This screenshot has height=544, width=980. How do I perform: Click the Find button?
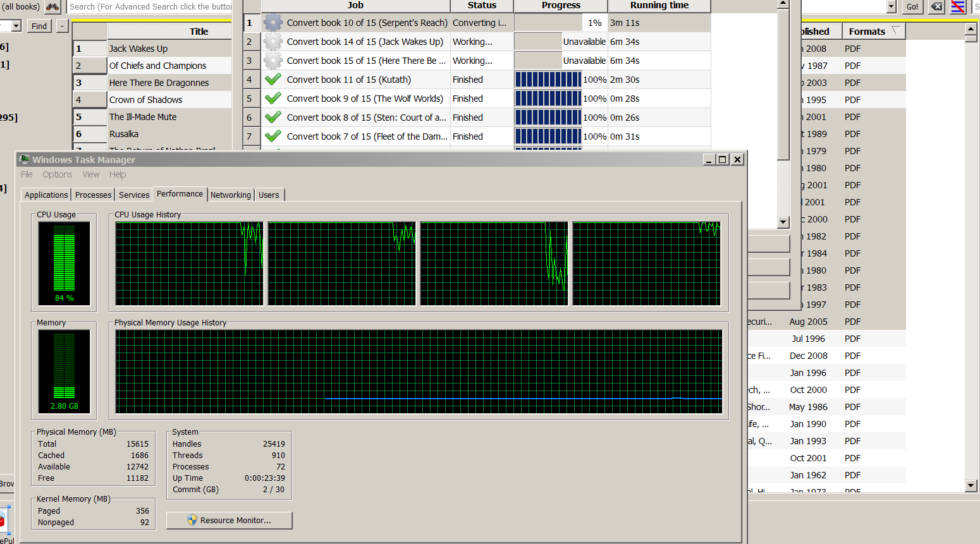(39, 26)
